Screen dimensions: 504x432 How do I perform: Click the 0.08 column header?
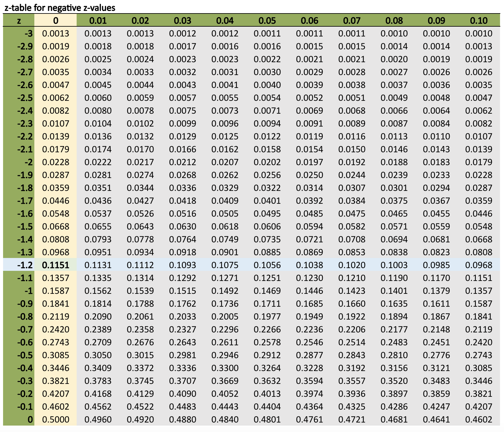394,21
